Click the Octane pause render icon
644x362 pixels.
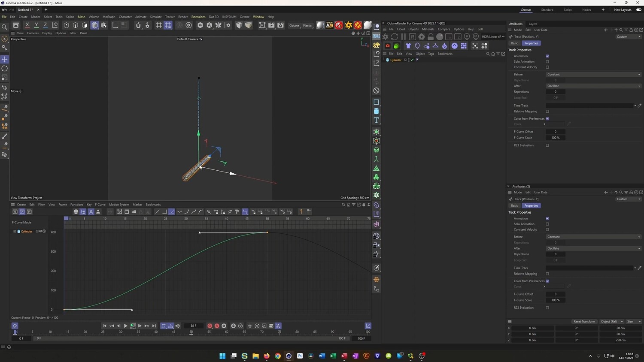pos(404,37)
